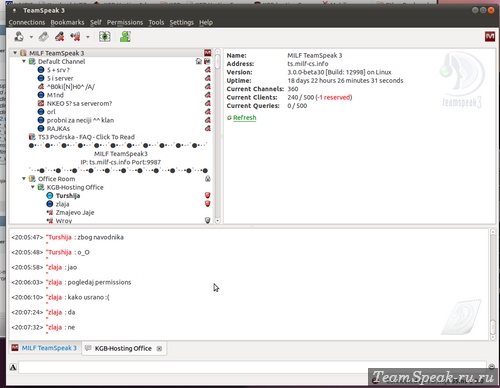Click the blue client icon beside 'S + srv ?'
Image resolution: width=500 pixels, height=388 pixels.
pos(41,70)
